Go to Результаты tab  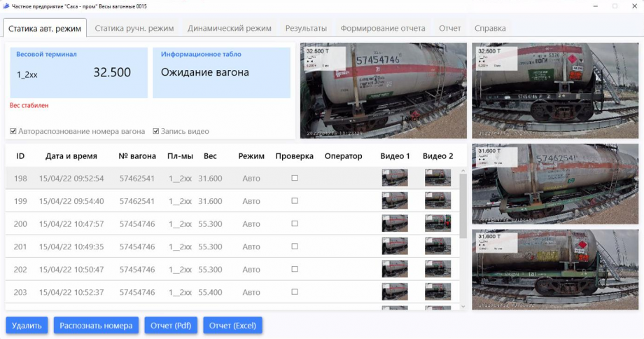pos(306,29)
